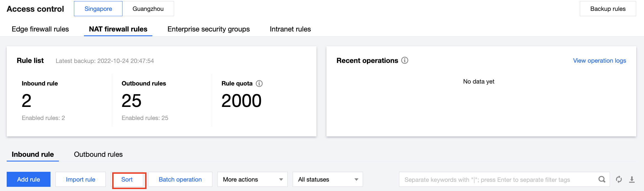Click the Backup rules button

click(608, 9)
